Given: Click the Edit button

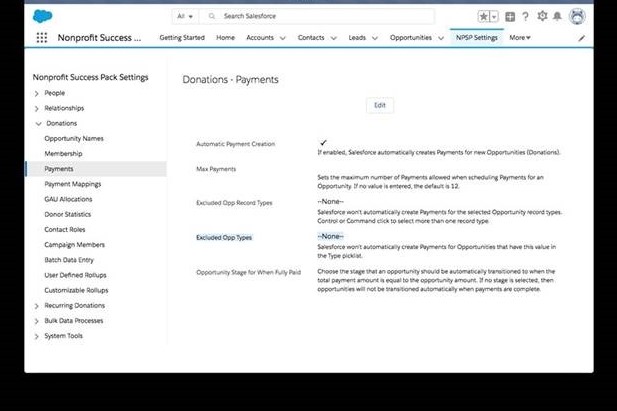Looking at the screenshot, I should pos(380,105).
